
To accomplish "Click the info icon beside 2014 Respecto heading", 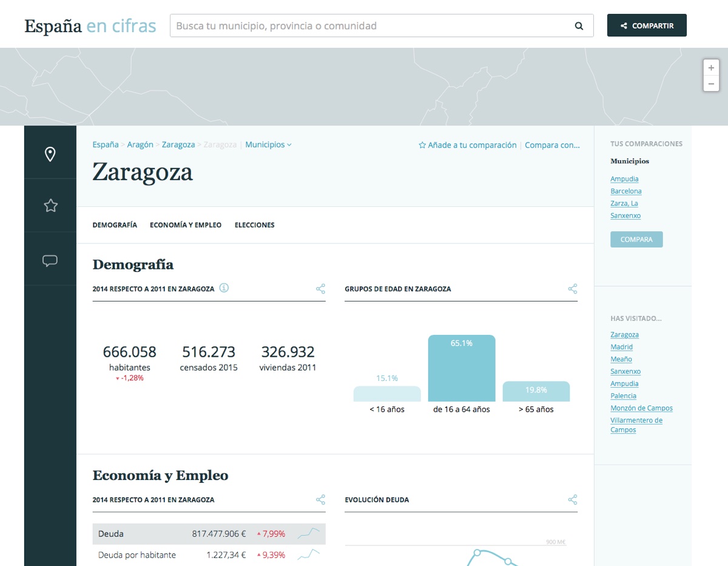I will point(224,288).
